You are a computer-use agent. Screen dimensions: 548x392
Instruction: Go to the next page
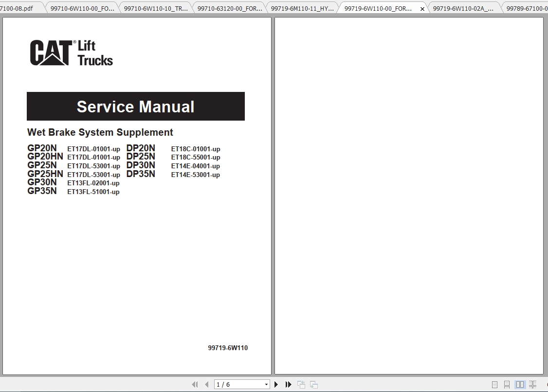[276, 384]
